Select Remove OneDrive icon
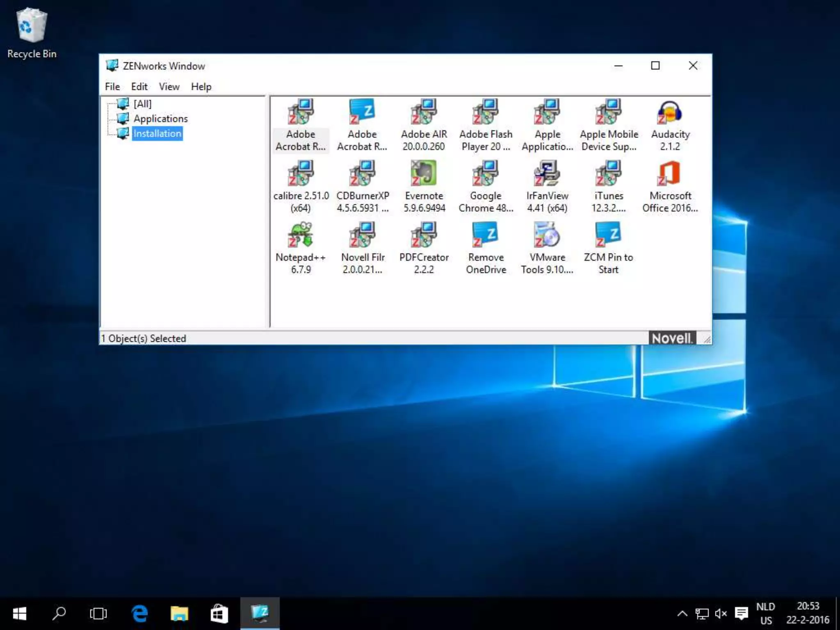This screenshot has height=630, width=840. coord(486,235)
